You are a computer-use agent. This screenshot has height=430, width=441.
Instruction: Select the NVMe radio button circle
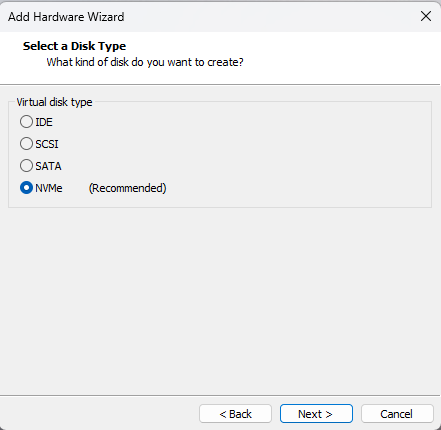[26, 188]
